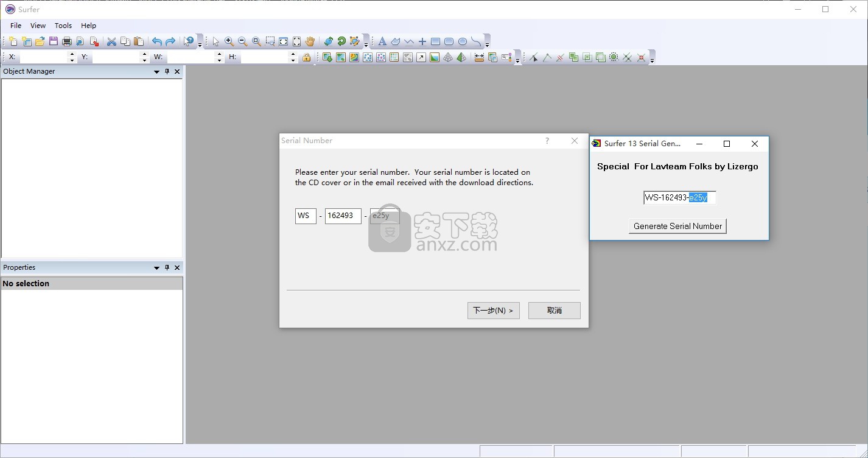Open the Properties panel dropdown arrow

point(156,268)
